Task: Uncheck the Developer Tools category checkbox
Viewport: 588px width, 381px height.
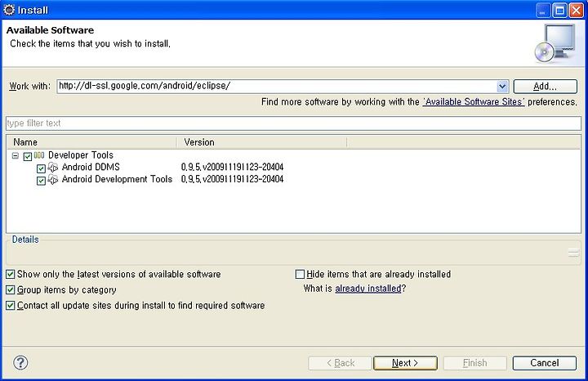Action: (28, 156)
